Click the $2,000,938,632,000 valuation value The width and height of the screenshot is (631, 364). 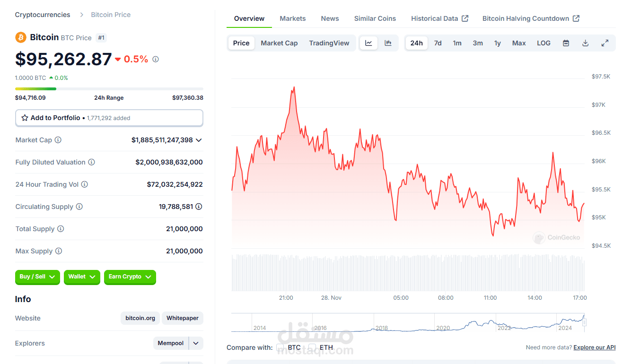tap(169, 162)
